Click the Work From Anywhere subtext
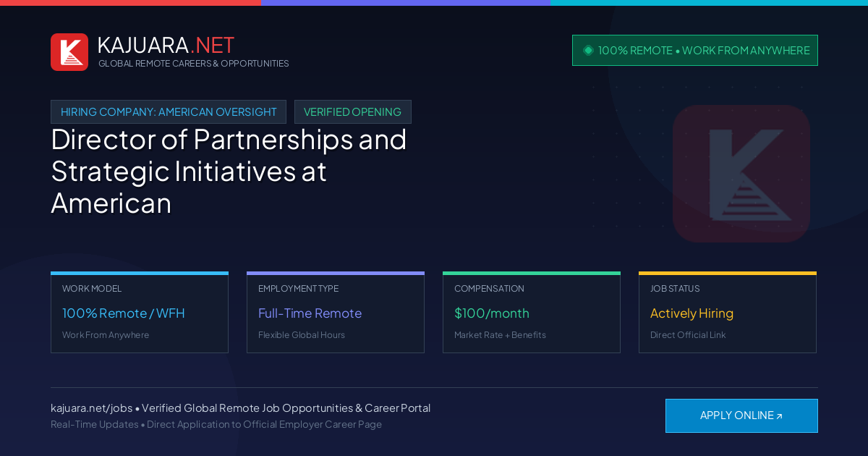868x456 pixels. click(106, 335)
